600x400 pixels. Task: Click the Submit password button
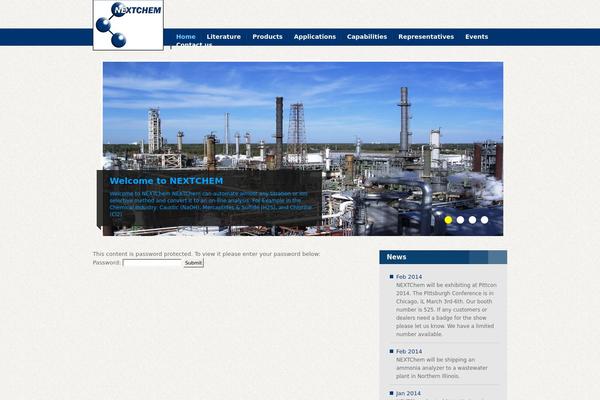(193, 263)
